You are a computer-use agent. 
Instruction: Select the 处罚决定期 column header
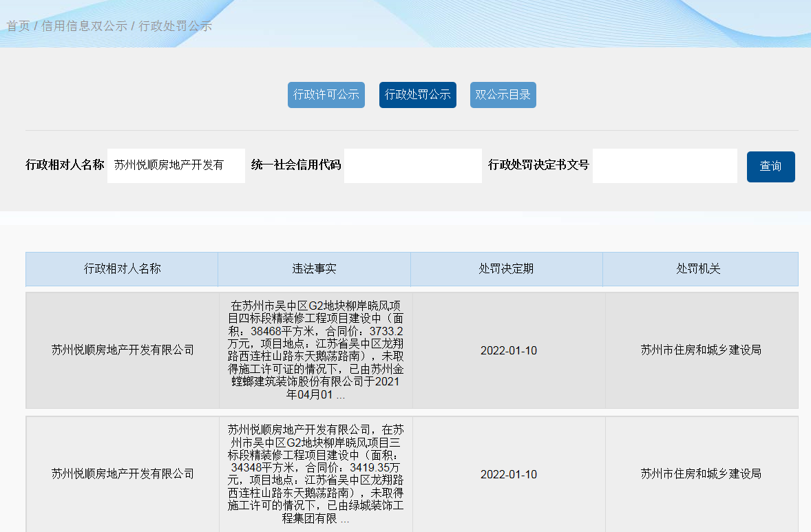point(506,269)
